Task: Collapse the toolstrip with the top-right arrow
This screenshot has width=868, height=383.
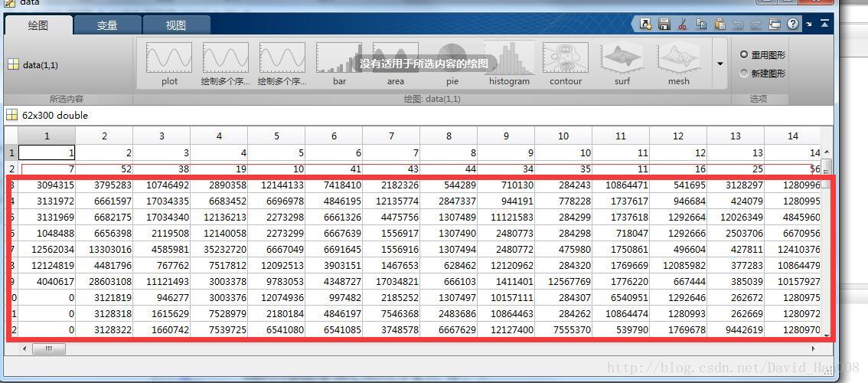Action: coord(825,23)
